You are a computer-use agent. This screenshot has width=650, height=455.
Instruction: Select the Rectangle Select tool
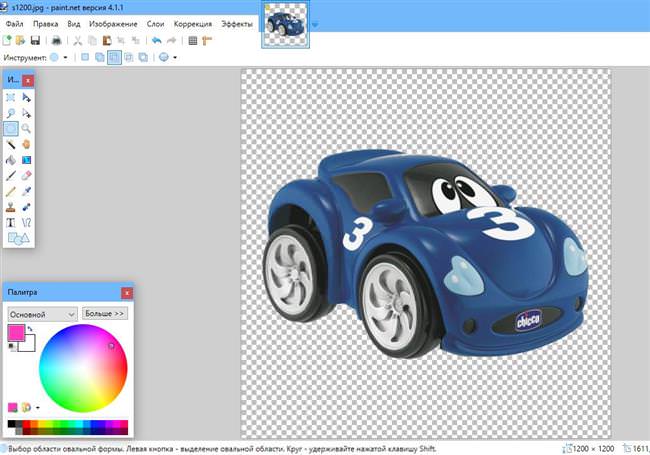tap(11, 97)
